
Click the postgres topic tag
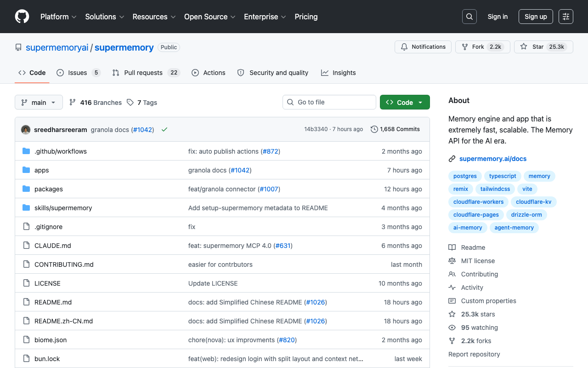[465, 176]
